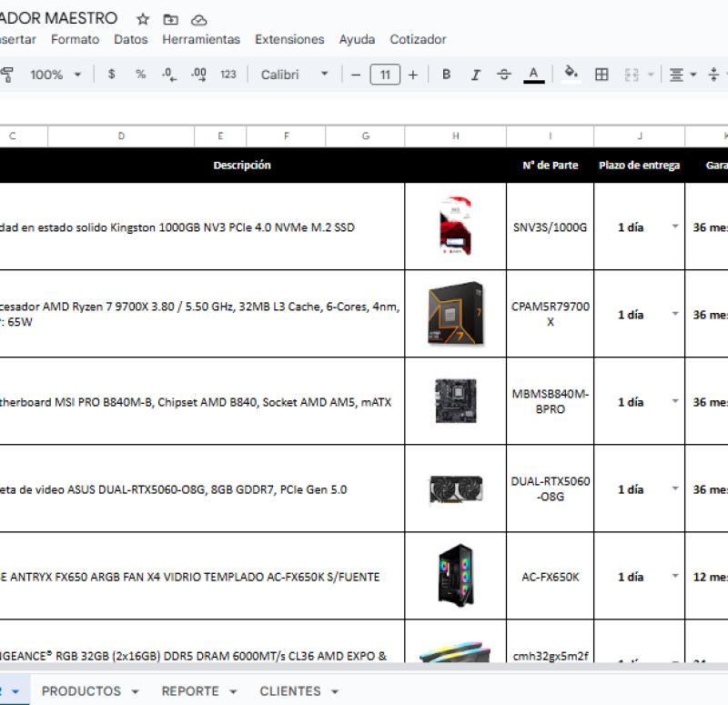Open the text color picker
The height and width of the screenshot is (705, 728).
(x=534, y=75)
